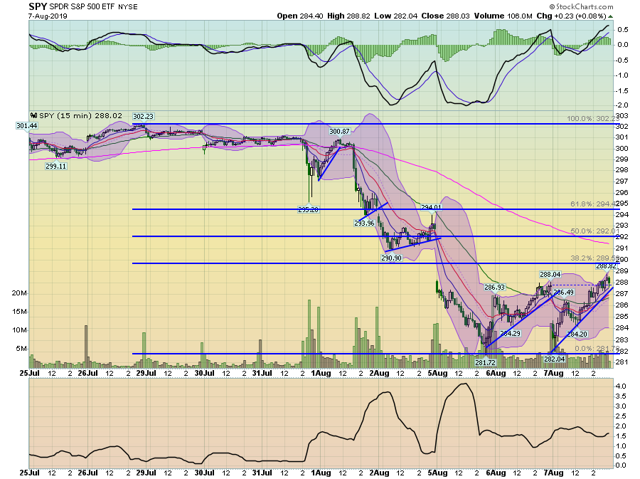
Task: Click the Low 282.04 value in header
Action: 396,16
